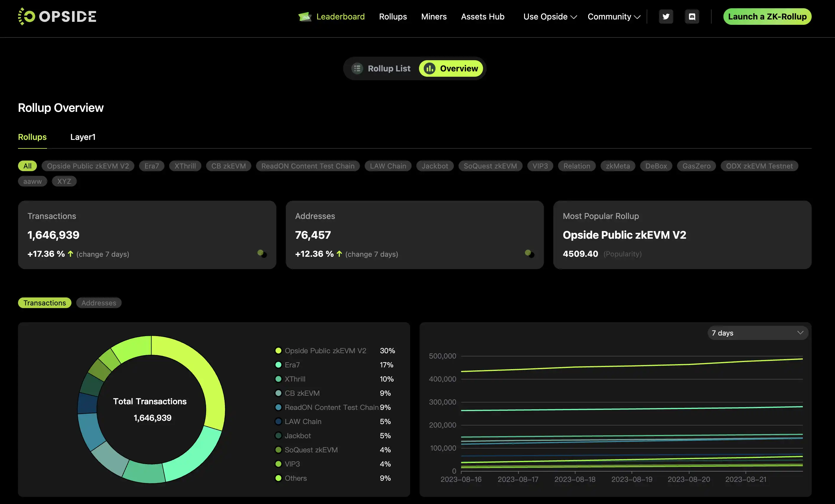Switch to the Layer1 tab
The width and height of the screenshot is (835, 504).
coord(83,136)
